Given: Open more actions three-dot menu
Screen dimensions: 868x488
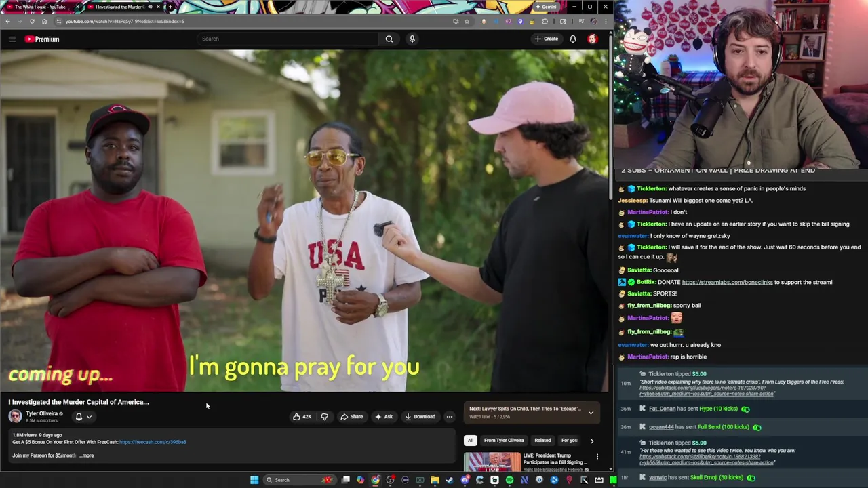Looking at the screenshot, I should [450, 417].
